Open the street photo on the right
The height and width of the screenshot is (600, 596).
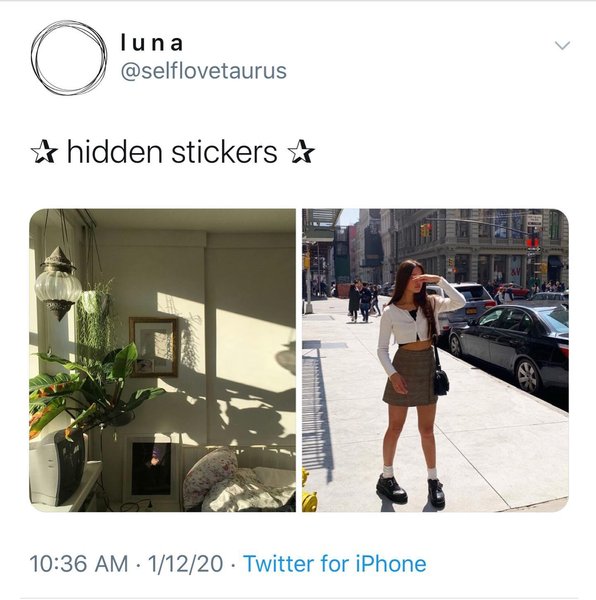[x=435, y=360]
